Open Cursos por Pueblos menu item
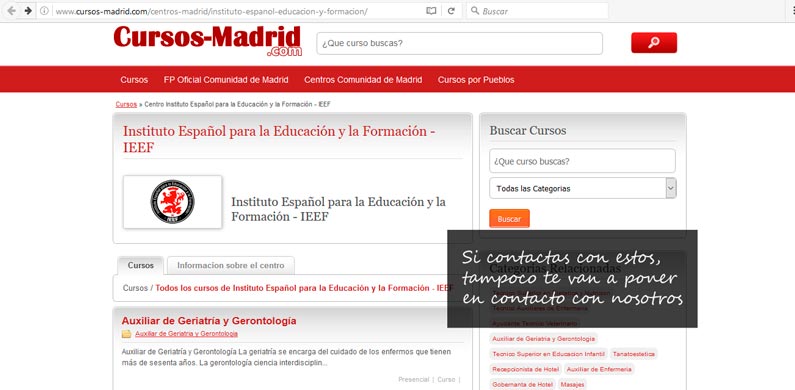 point(476,80)
